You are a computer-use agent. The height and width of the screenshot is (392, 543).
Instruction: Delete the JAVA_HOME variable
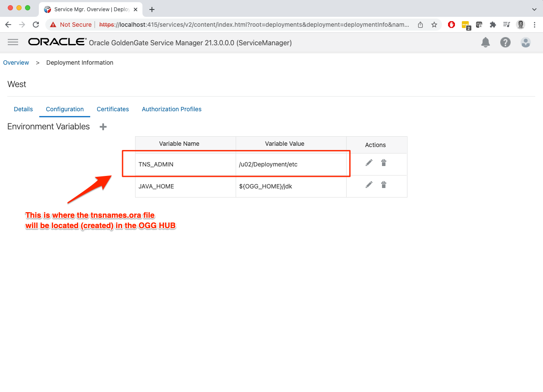(384, 185)
